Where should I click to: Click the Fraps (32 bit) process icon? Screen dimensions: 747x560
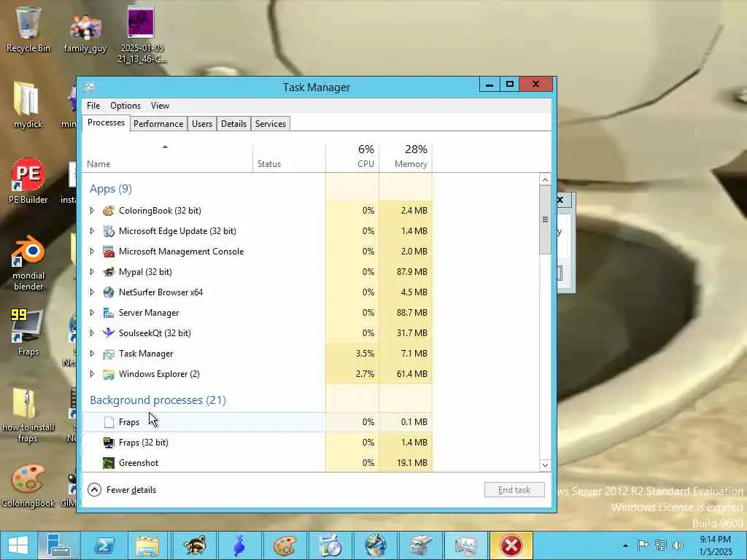pos(109,443)
